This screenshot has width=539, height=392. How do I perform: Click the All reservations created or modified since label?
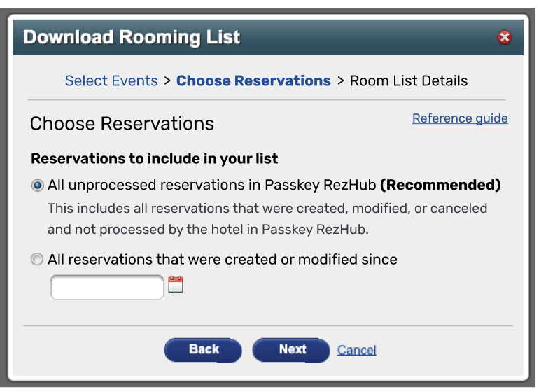click(x=223, y=259)
